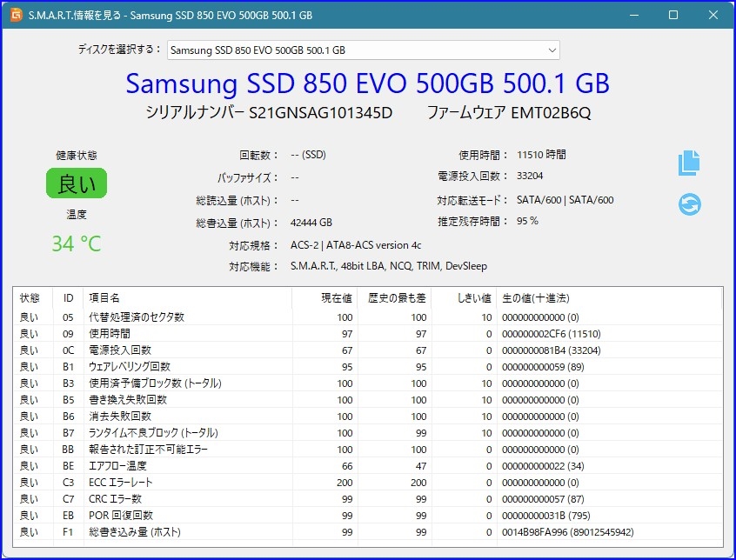Select the 報告された訂正不可能エラー row
This screenshot has height=560, width=736.
click(367, 450)
